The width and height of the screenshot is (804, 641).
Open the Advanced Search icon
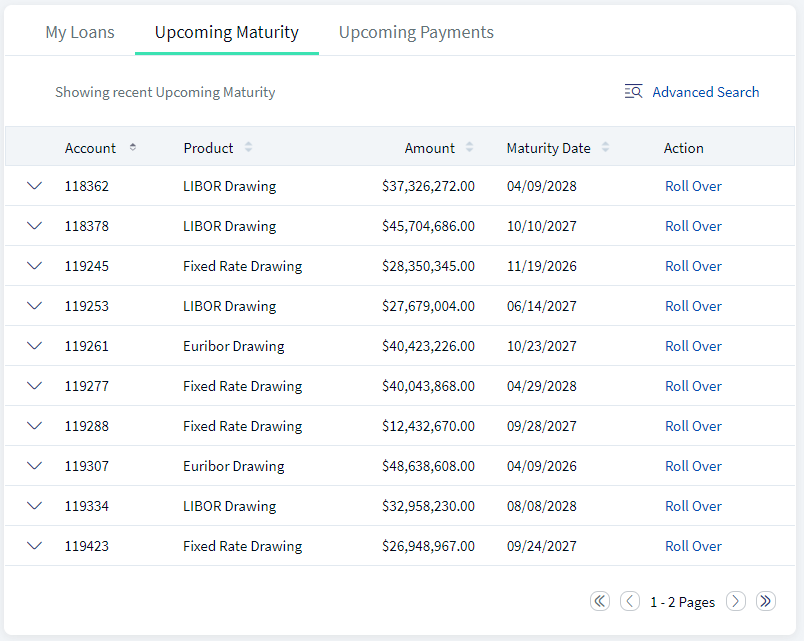pyautogui.click(x=633, y=91)
